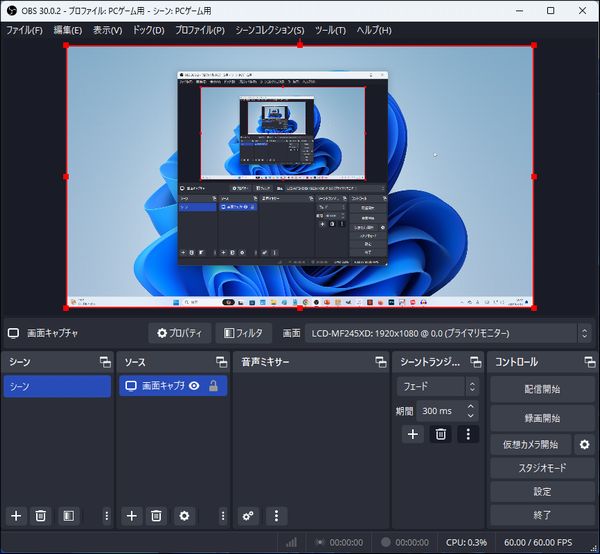Image resolution: width=600 pixels, height=554 pixels.
Task: Open the 表示(V) menu
Action: click(x=108, y=30)
